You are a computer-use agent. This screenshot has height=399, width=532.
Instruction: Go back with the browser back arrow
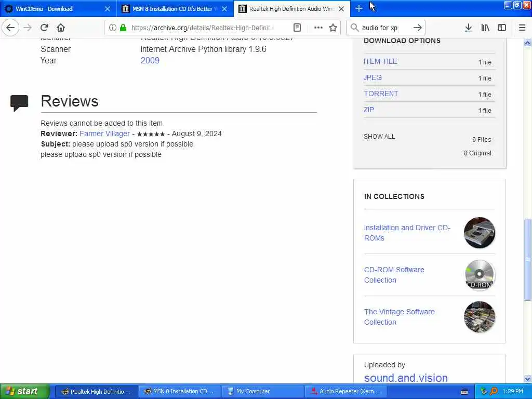click(x=10, y=28)
